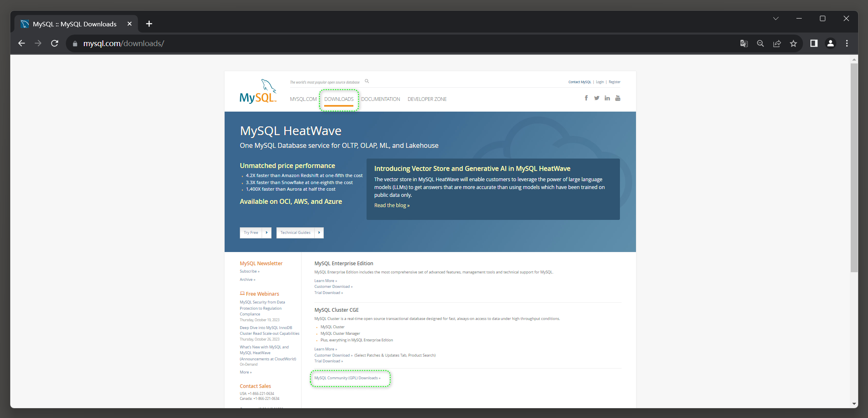Open the newsletter Archive link

click(x=247, y=280)
